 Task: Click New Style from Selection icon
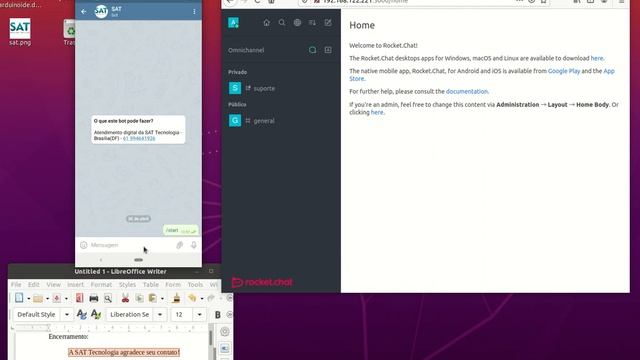tap(96, 315)
